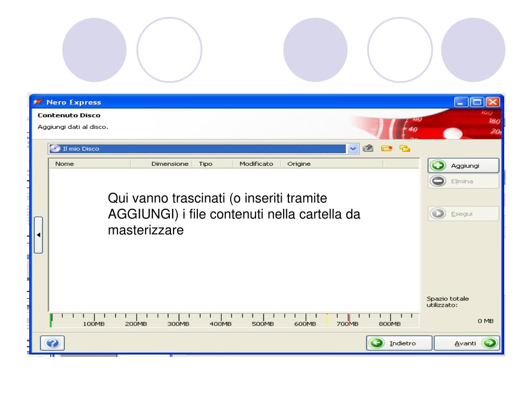Create a new folder with the folder star icon
Screen dimensions: 532x399
pos(387,148)
